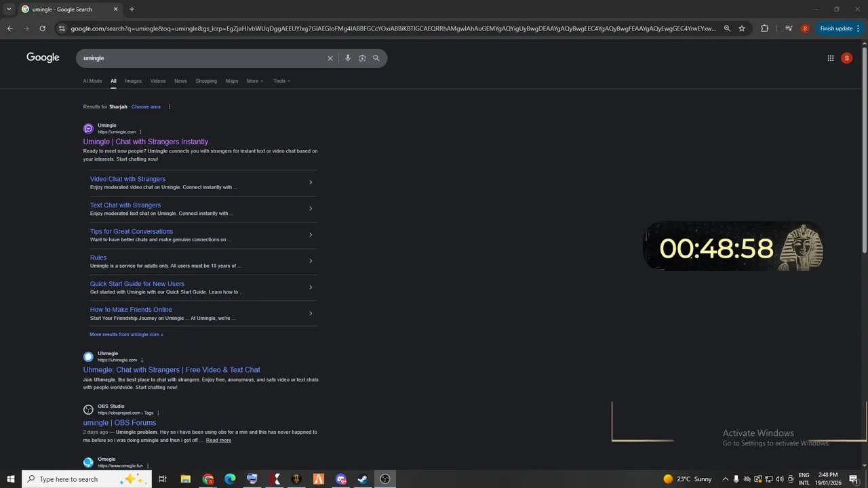Open the Tools dropdown
Viewport: 868px width, 488px height.
281,81
